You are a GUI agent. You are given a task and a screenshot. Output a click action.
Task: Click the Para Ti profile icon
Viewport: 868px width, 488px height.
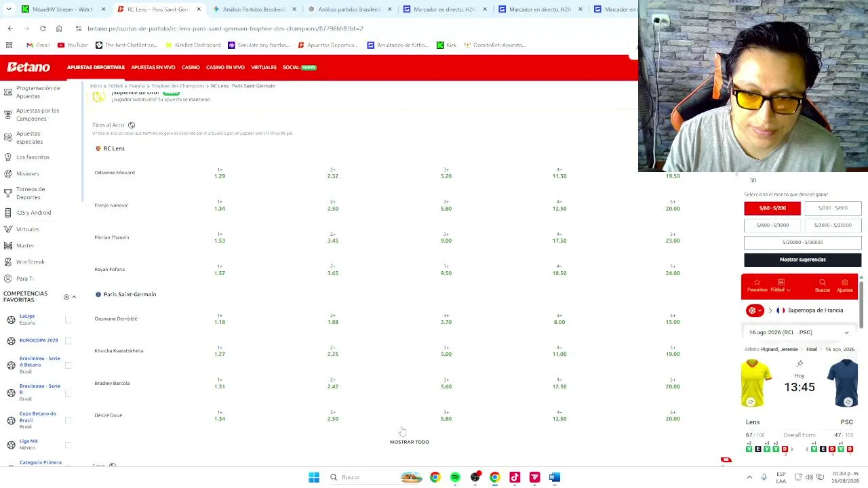tap(8, 278)
